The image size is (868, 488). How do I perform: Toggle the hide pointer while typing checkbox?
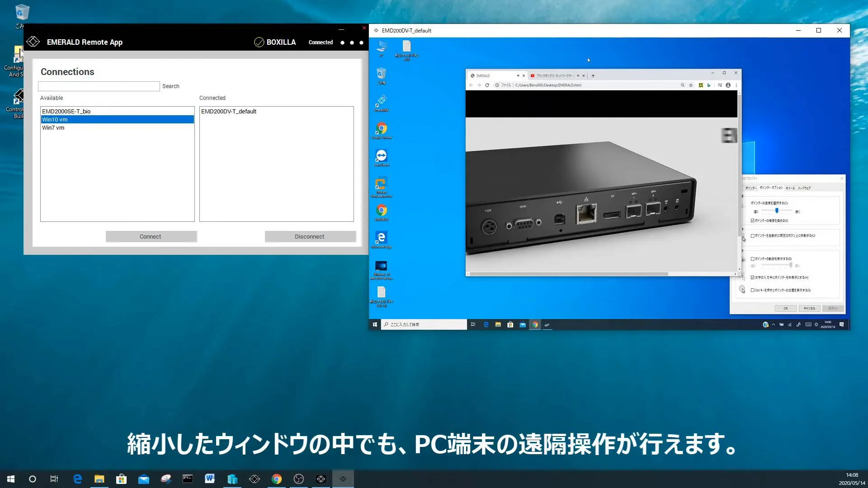753,277
